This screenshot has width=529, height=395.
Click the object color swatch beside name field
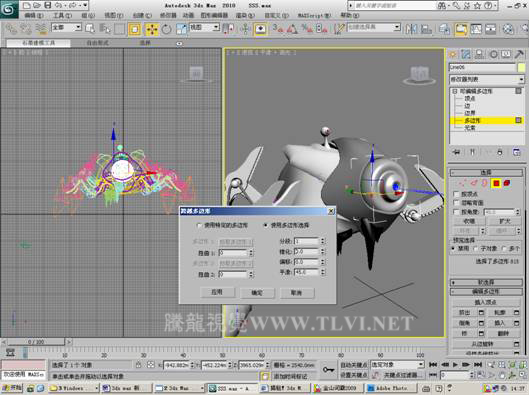click(x=522, y=67)
